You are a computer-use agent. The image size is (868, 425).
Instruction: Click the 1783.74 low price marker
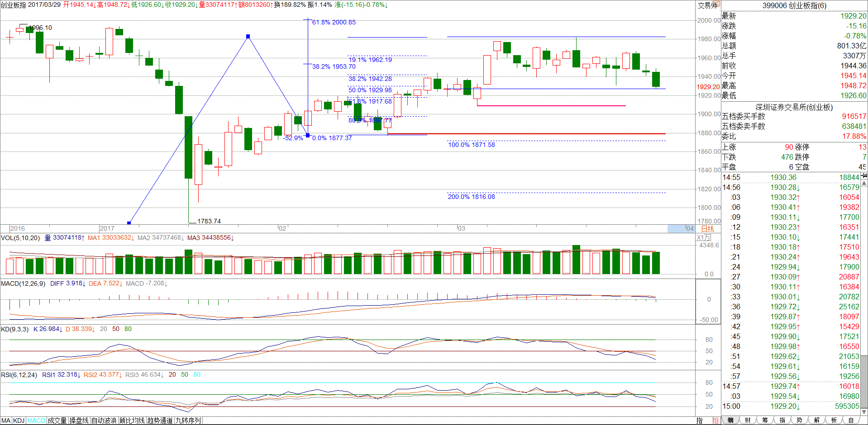click(209, 221)
